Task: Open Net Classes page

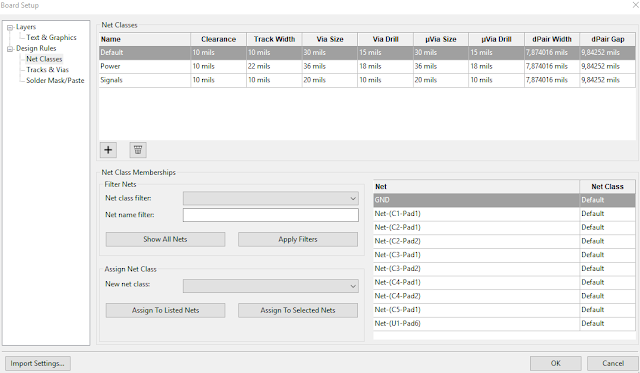Action: point(44,59)
